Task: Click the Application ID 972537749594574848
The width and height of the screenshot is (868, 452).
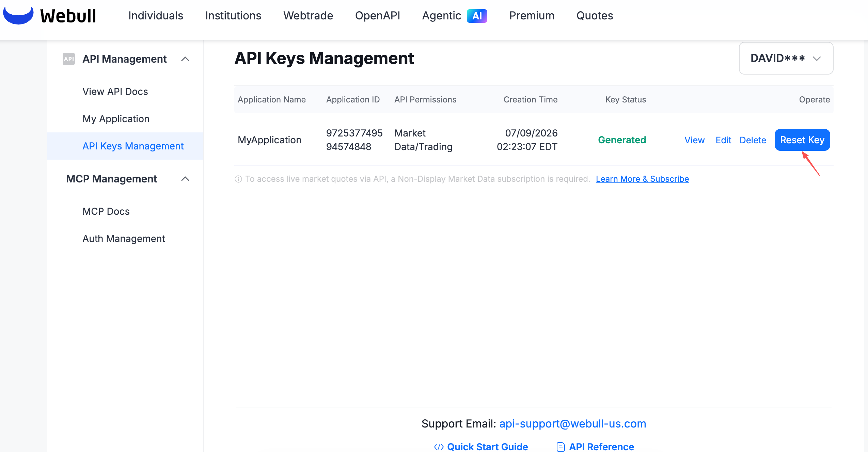Action: coord(354,140)
